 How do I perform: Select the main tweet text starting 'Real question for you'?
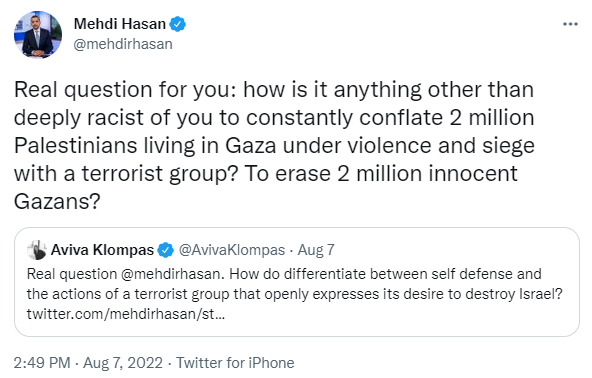point(274,145)
